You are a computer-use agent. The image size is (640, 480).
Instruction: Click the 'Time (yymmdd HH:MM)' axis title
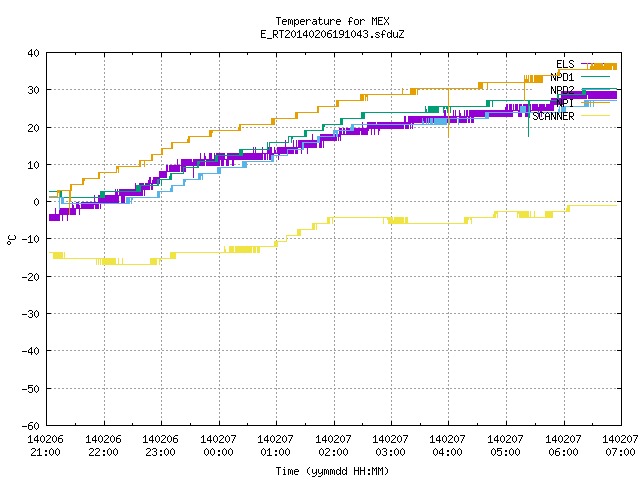(332, 471)
